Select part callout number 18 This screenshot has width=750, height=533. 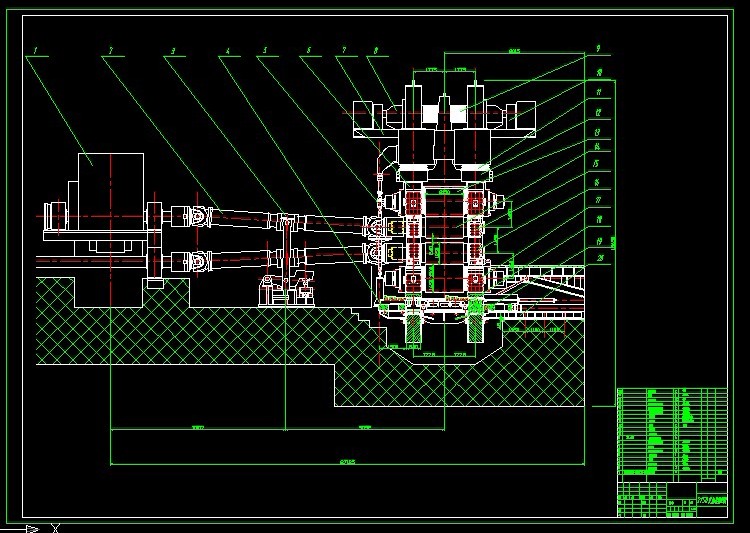click(x=599, y=220)
